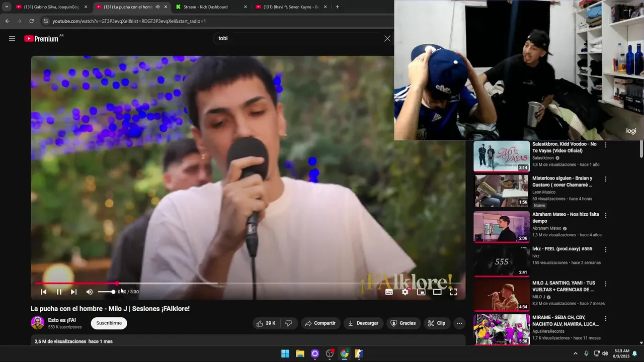The height and width of the screenshot is (362, 644).
Task: Open the tab search dropdown arrow
Action: pos(6,7)
